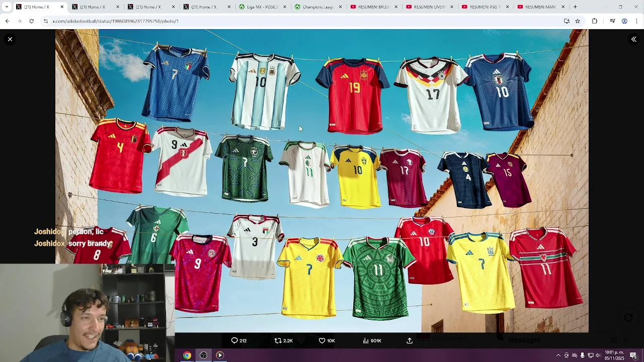Close the RESUMEN: PSG tab
This screenshot has width=644, height=362.
(508, 7)
